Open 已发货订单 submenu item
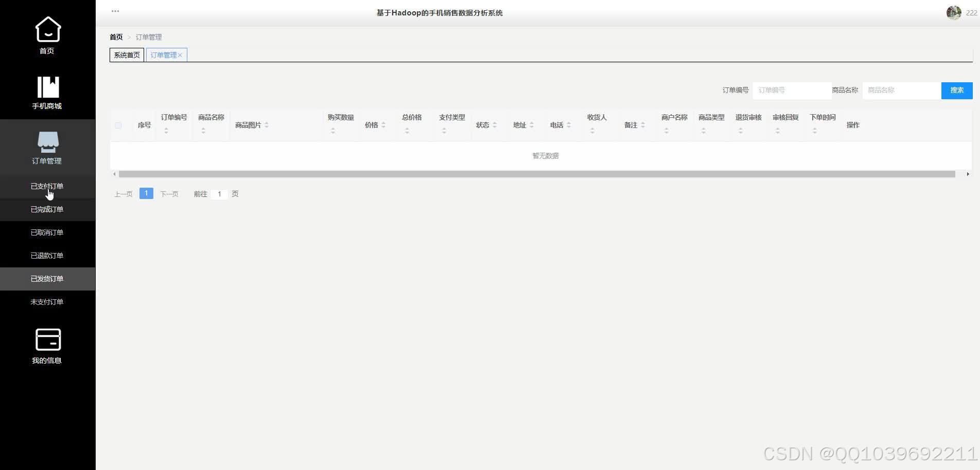Screen dimensions: 980x470 pyautogui.click(x=47, y=279)
